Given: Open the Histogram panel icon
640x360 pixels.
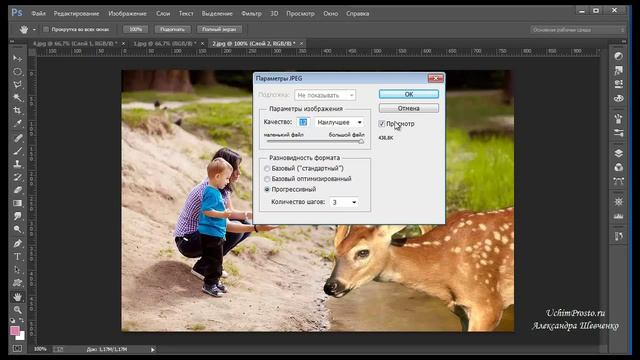Looking at the screenshot, I should coord(619,216).
